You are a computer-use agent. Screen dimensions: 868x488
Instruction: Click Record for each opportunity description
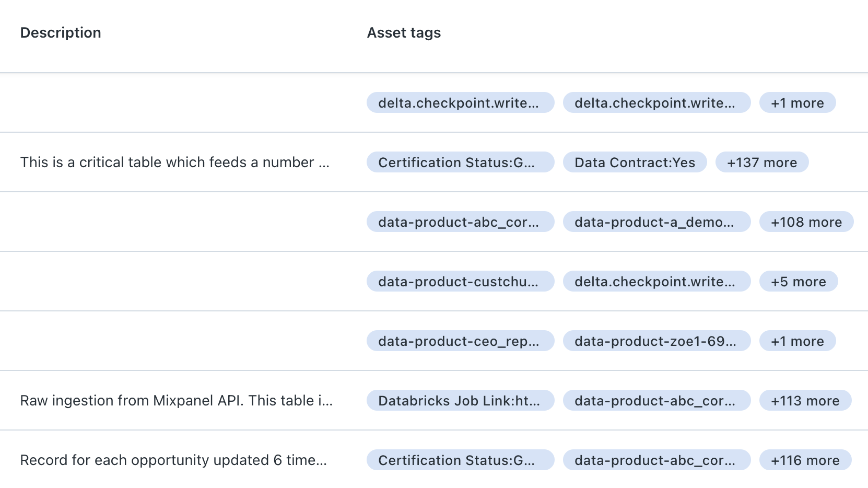(x=173, y=460)
